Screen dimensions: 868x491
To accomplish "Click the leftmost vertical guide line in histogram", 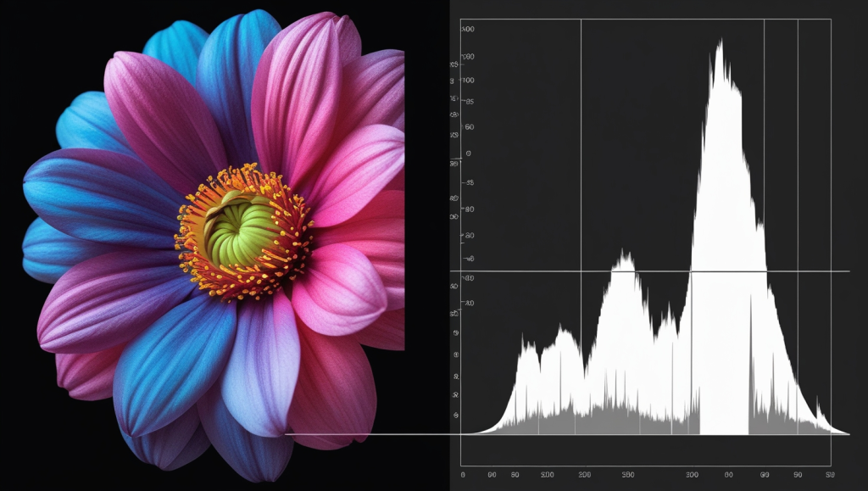I will coord(581,170).
